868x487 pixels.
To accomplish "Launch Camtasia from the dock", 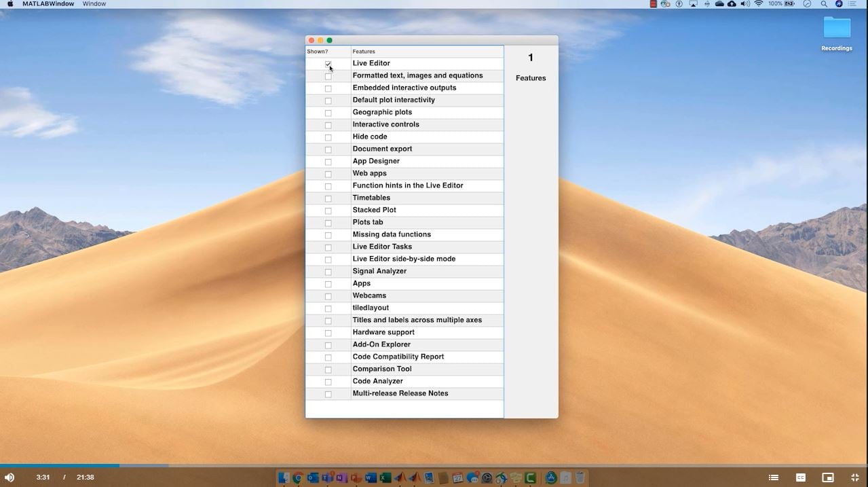I will coord(530,477).
